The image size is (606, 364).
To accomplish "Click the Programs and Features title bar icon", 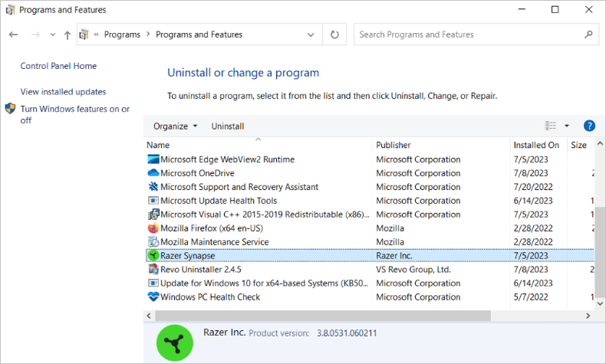I will 11,10.
